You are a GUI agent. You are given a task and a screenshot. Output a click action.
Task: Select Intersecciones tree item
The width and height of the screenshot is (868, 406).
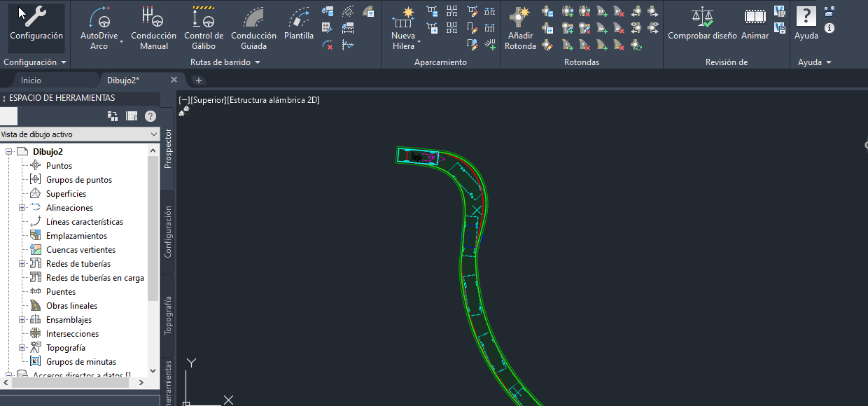tap(73, 334)
